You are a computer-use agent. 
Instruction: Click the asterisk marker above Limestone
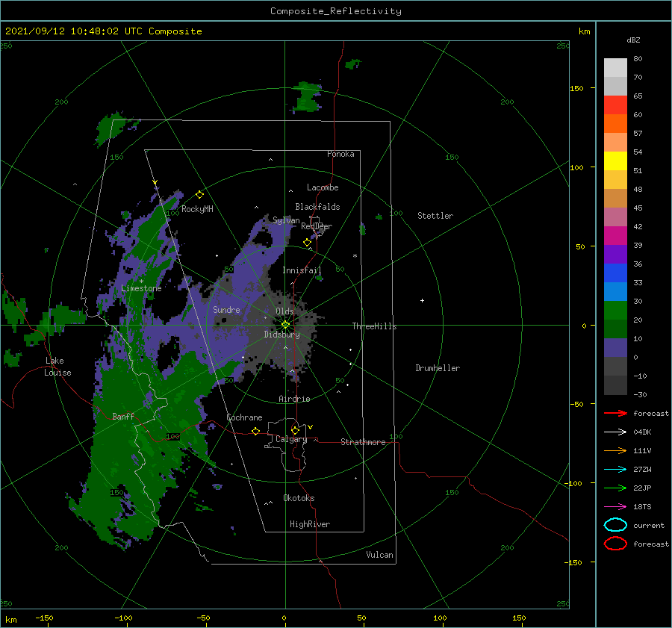[141, 282]
